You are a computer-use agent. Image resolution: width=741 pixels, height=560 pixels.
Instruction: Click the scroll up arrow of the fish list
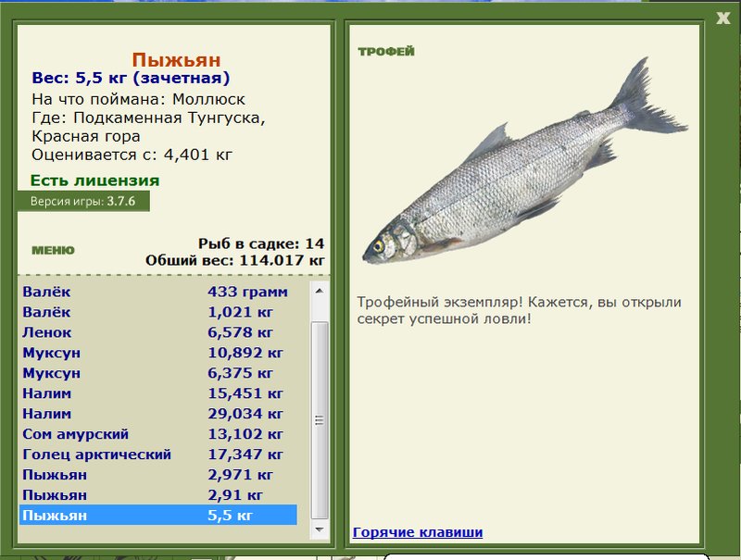tap(320, 291)
